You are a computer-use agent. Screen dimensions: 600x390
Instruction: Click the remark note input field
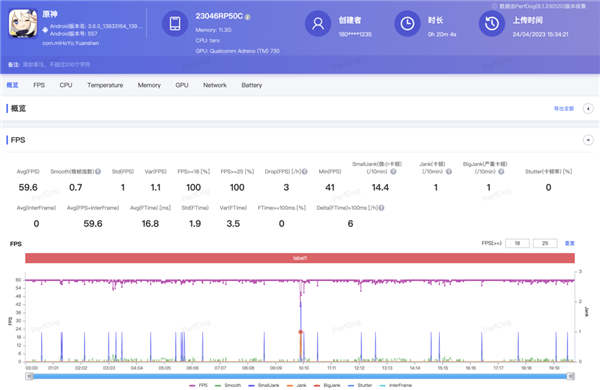pos(57,65)
